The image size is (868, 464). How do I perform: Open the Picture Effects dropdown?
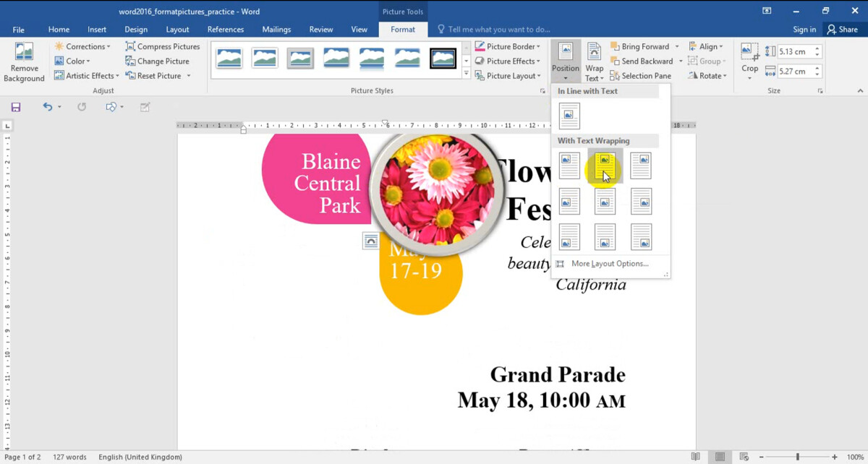508,61
